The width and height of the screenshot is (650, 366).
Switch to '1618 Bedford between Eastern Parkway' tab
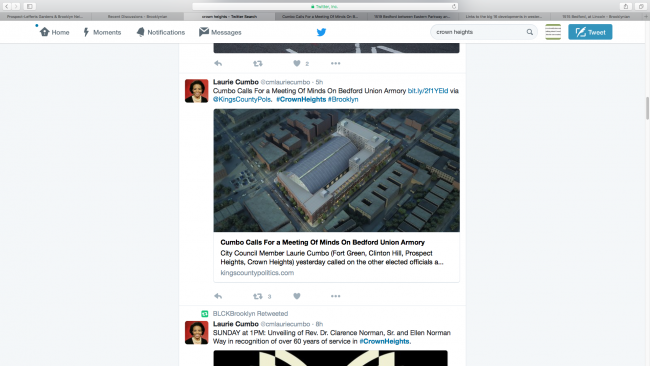coord(412,17)
